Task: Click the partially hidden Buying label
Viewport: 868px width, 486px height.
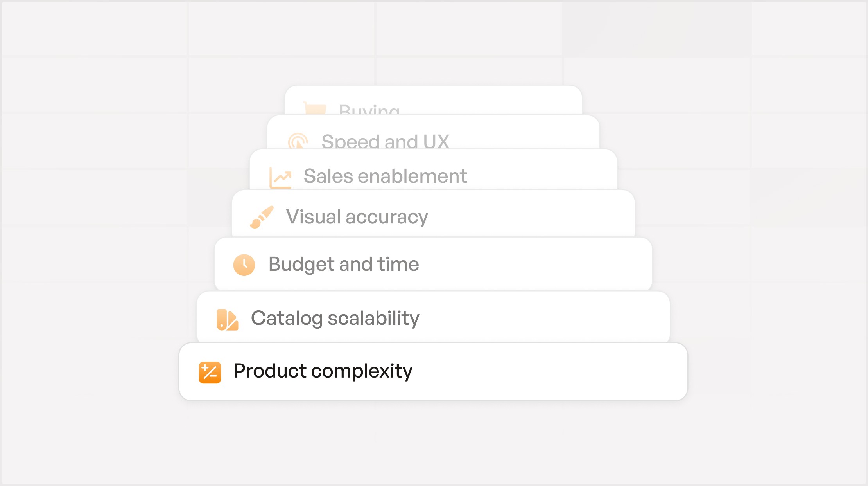Action: pyautogui.click(x=369, y=110)
